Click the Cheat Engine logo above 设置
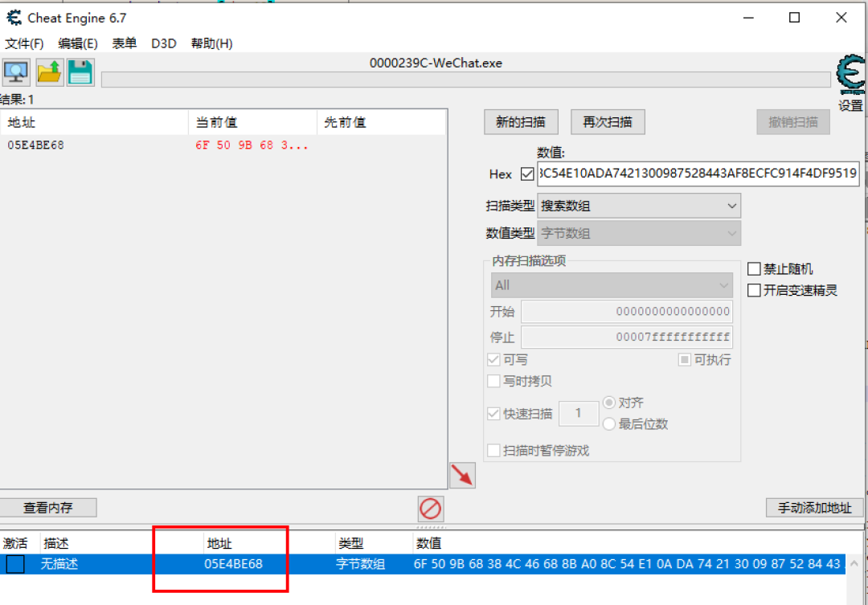The height and width of the screenshot is (605, 868). (x=851, y=74)
